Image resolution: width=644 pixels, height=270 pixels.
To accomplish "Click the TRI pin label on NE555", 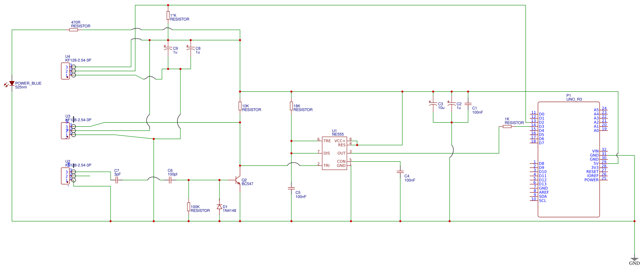I will pyautogui.click(x=327, y=165).
